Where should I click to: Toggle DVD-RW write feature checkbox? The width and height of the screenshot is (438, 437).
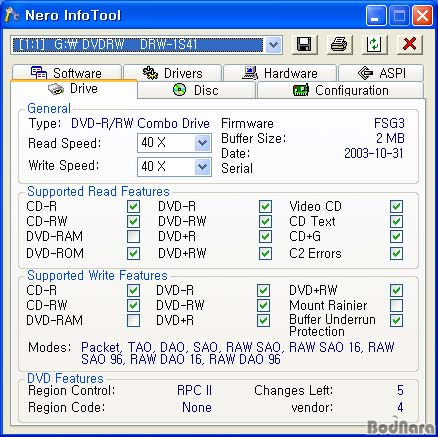point(263,305)
